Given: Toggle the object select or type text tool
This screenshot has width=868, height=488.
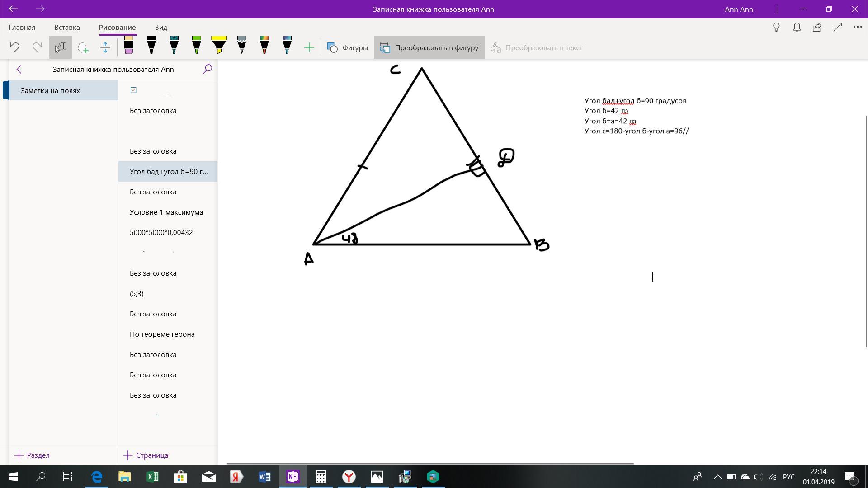Looking at the screenshot, I should tap(60, 47).
